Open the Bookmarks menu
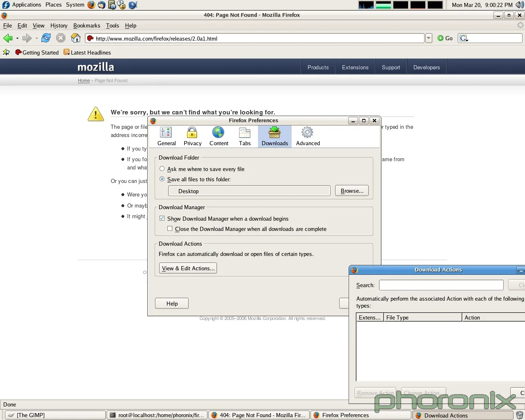525x420 pixels. [x=87, y=25]
